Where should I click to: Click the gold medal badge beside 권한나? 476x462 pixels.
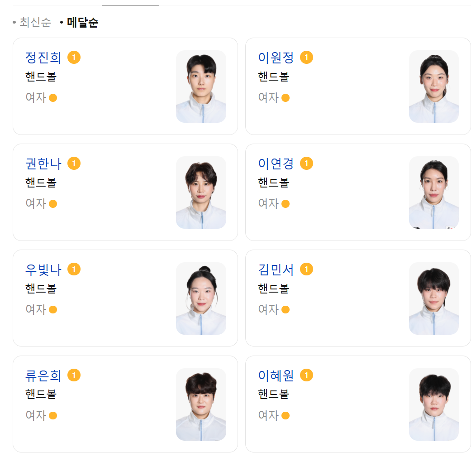pos(74,163)
